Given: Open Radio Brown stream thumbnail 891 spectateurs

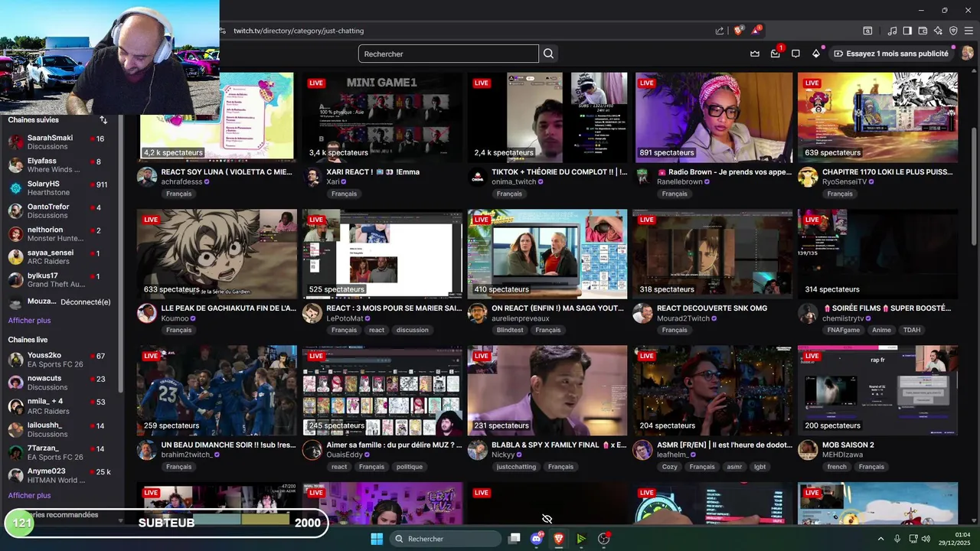Looking at the screenshot, I should click(713, 117).
